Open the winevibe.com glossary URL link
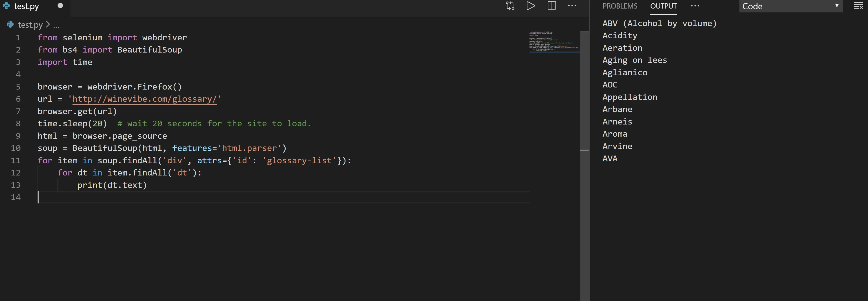This screenshot has height=301, width=868. pyautogui.click(x=145, y=99)
